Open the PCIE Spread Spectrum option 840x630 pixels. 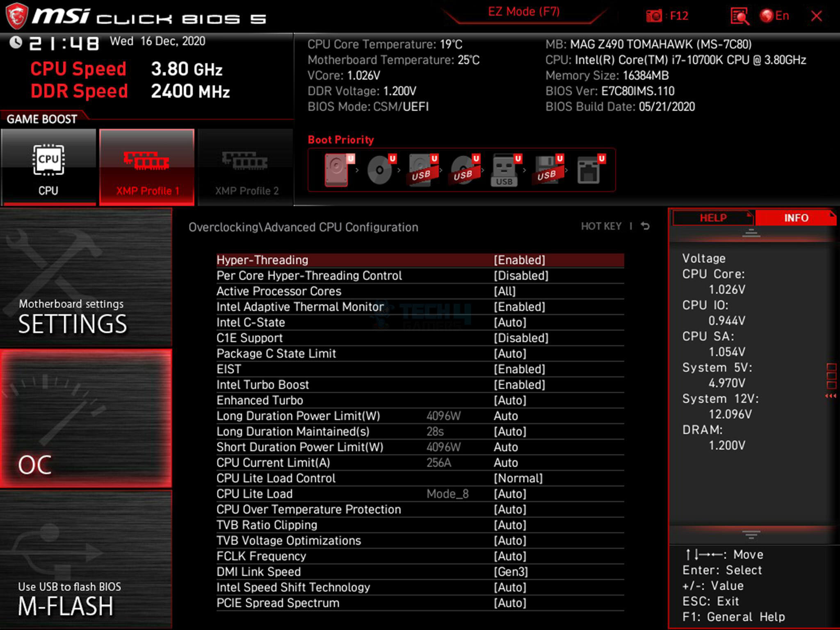(x=420, y=603)
